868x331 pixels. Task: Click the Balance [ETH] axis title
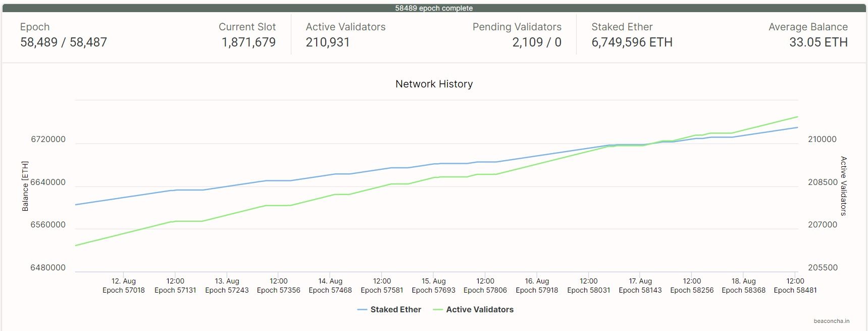[25, 186]
